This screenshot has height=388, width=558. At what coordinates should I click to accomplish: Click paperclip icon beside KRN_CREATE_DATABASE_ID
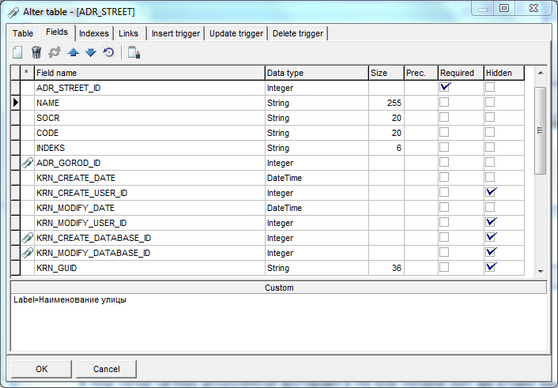point(27,238)
